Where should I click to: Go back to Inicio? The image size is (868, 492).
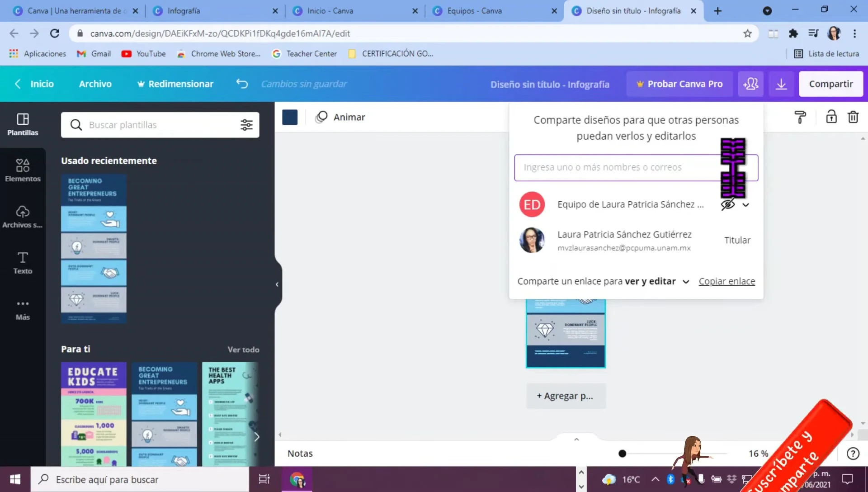click(x=34, y=84)
